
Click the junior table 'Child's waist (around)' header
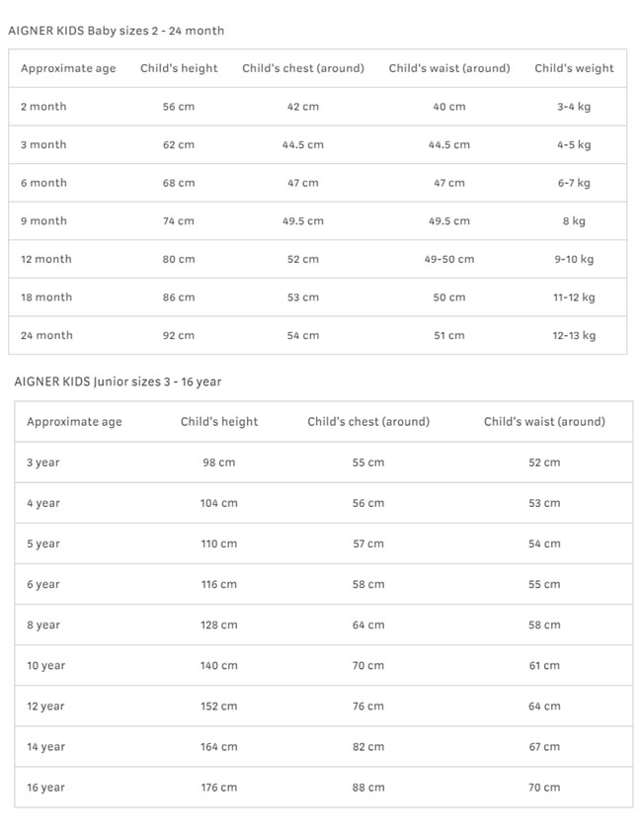[x=544, y=421]
